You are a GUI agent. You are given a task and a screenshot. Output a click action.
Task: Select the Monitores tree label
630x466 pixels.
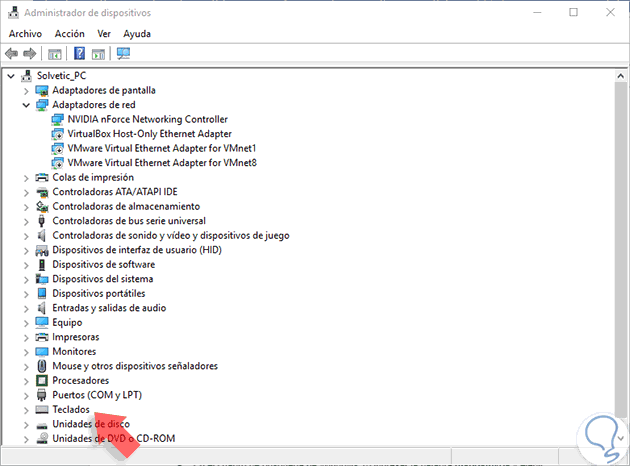pos(74,352)
